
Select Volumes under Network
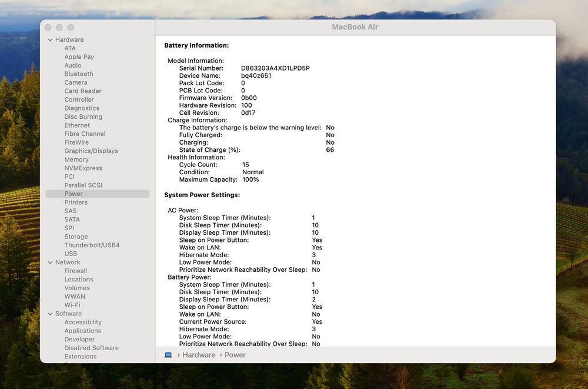coord(77,288)
